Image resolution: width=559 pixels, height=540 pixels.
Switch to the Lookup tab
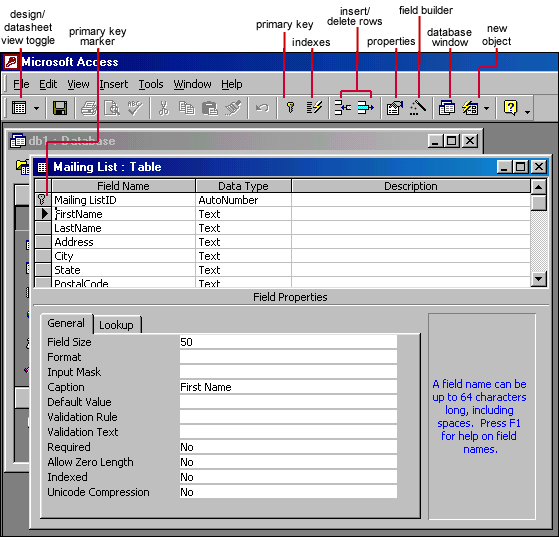pos(116,325)
